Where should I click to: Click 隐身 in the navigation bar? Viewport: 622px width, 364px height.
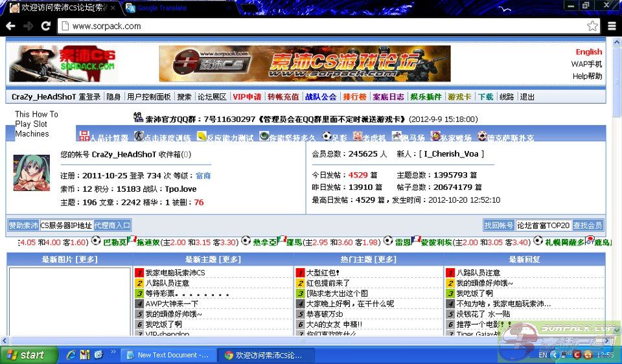coord(113,97)
